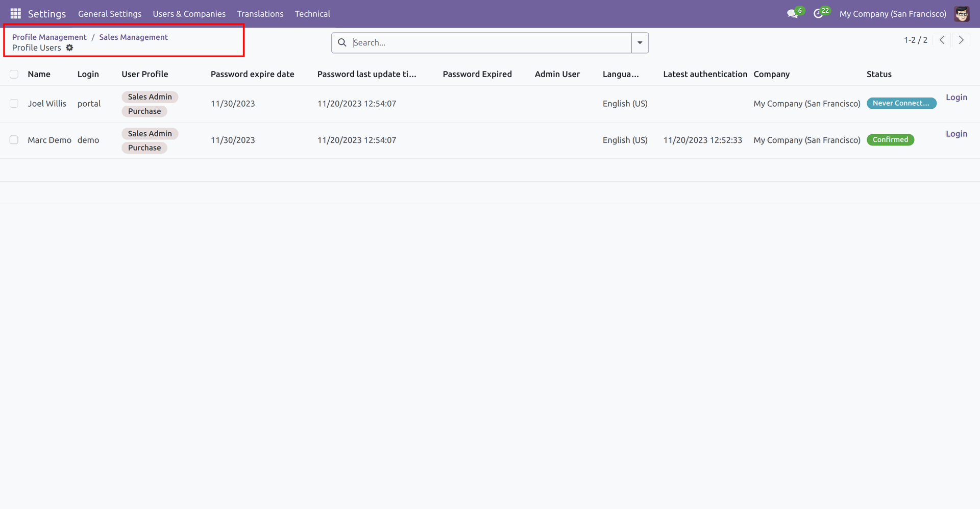Check the Joel Willis row checkbox
The height and width of the screenshot is (509, 980).
pyautogui.click(x=14, y=104)
